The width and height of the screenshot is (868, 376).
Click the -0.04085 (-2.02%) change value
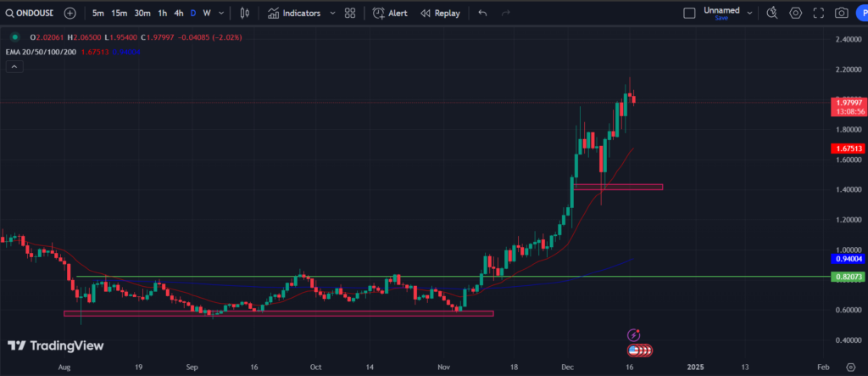coord(209,37)
